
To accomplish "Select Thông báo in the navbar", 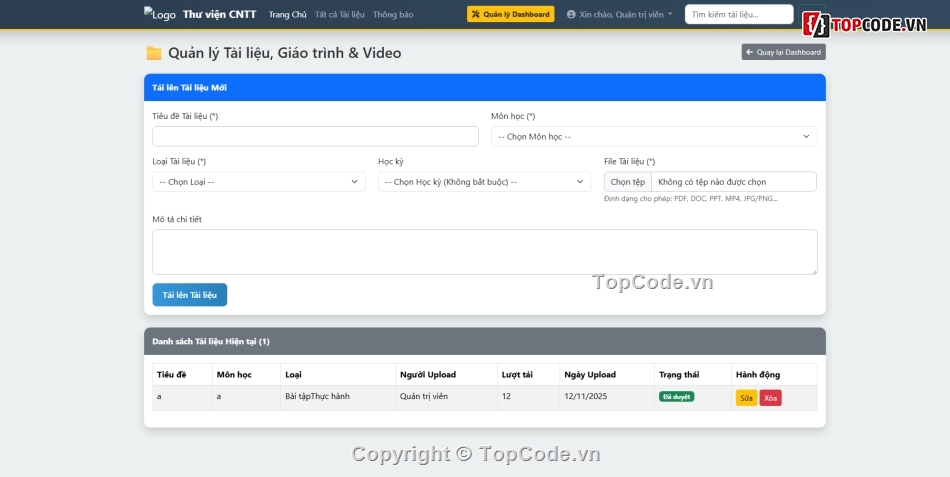I will pyautogui.click(x=393, y=15).
